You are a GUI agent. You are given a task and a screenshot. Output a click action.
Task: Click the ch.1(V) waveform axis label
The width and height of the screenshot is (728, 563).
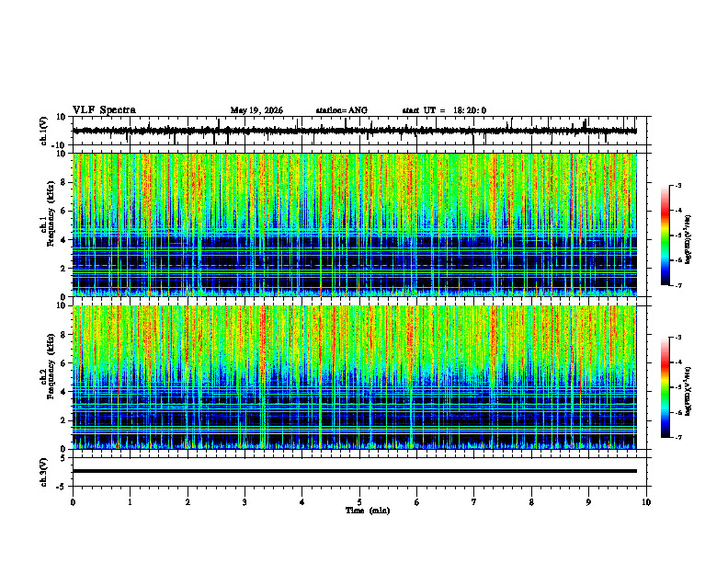coord(44,131)
